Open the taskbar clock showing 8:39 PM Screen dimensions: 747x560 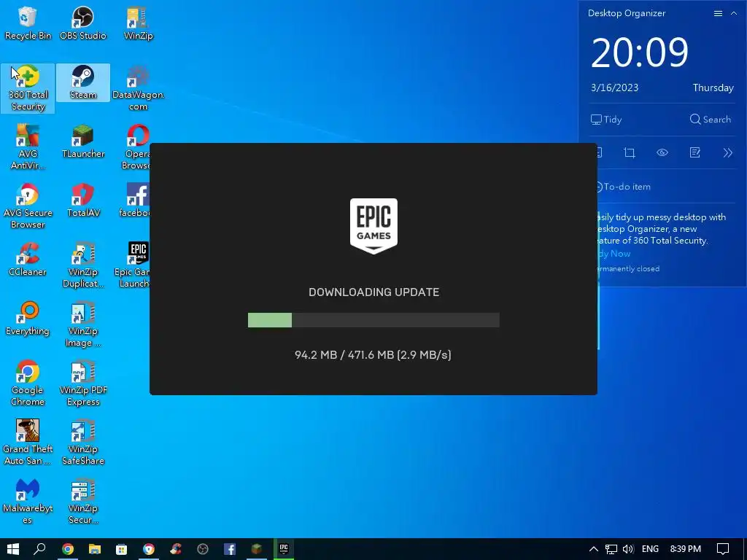pos(685,549)
